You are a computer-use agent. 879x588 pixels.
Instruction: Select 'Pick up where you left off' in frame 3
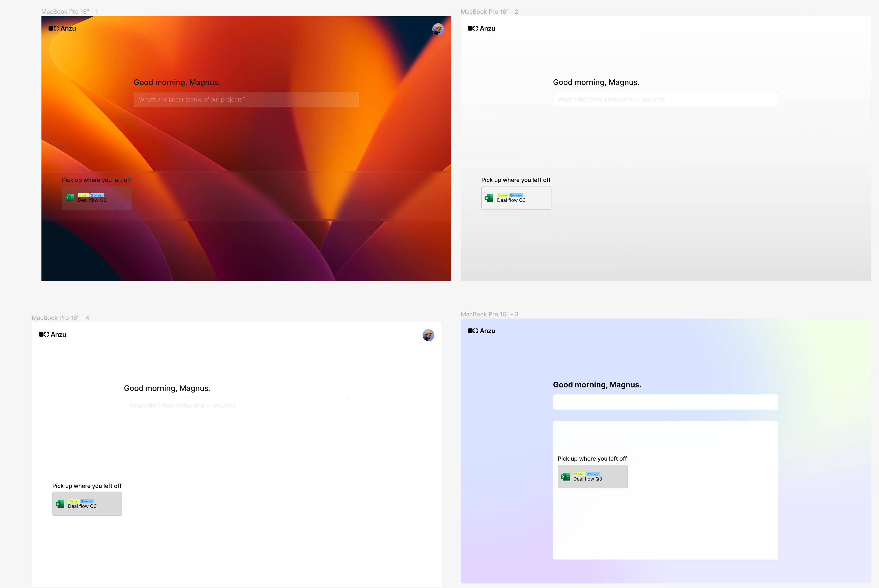pos(592,459)
